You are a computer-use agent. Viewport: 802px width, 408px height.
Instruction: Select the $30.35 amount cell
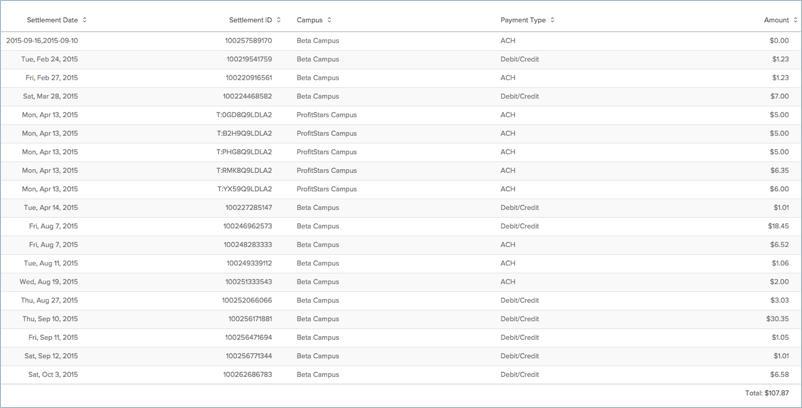click(x=777, y=319)
